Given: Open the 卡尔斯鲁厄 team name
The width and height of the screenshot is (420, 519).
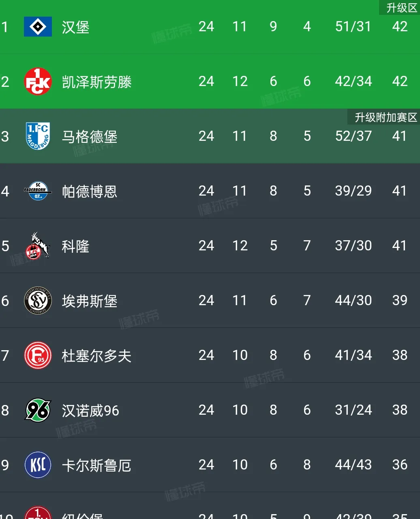Looking at the screenshot, I should [96, 465].
